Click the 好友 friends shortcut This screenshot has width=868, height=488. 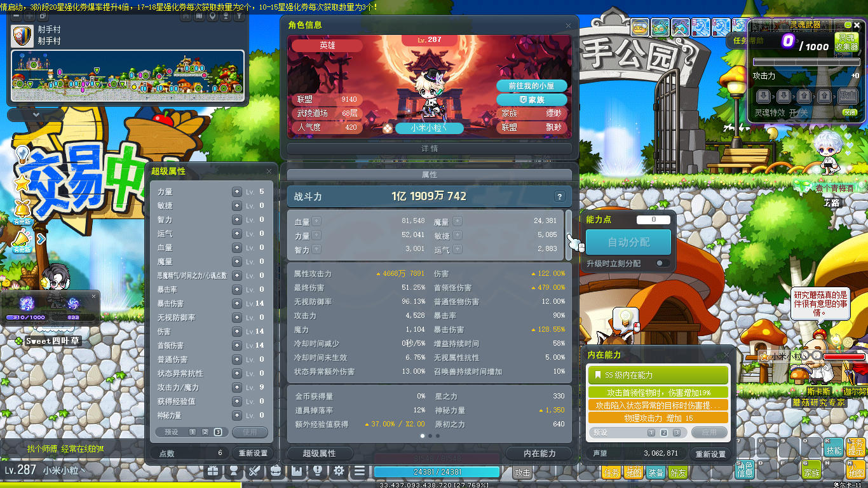click(677, 472)
